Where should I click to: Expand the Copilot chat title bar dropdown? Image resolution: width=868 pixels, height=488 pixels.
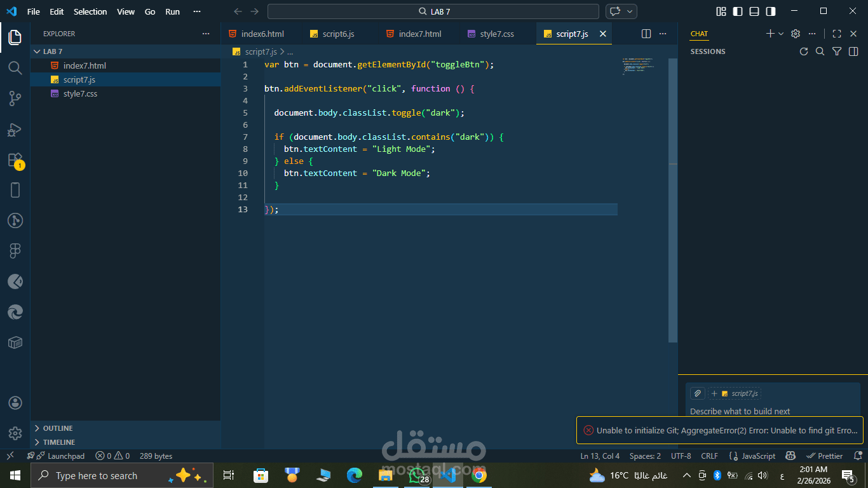click(630, 11)
